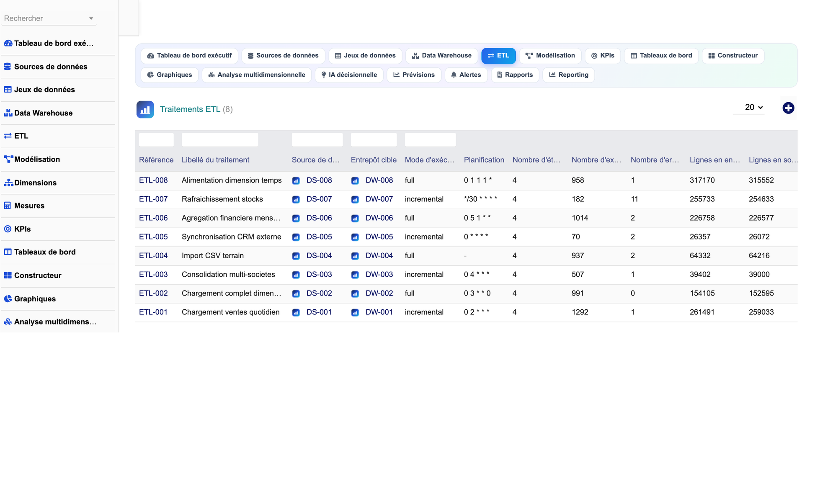Image resolution: width=815 pixels, height=504 pixels.
Task: Click the Libellé du traitement filter field
Action: click(220, 140)
